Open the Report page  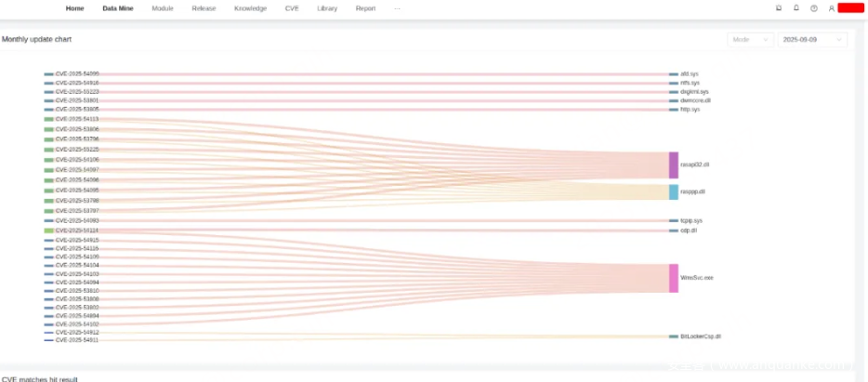[x=365, y=8]
